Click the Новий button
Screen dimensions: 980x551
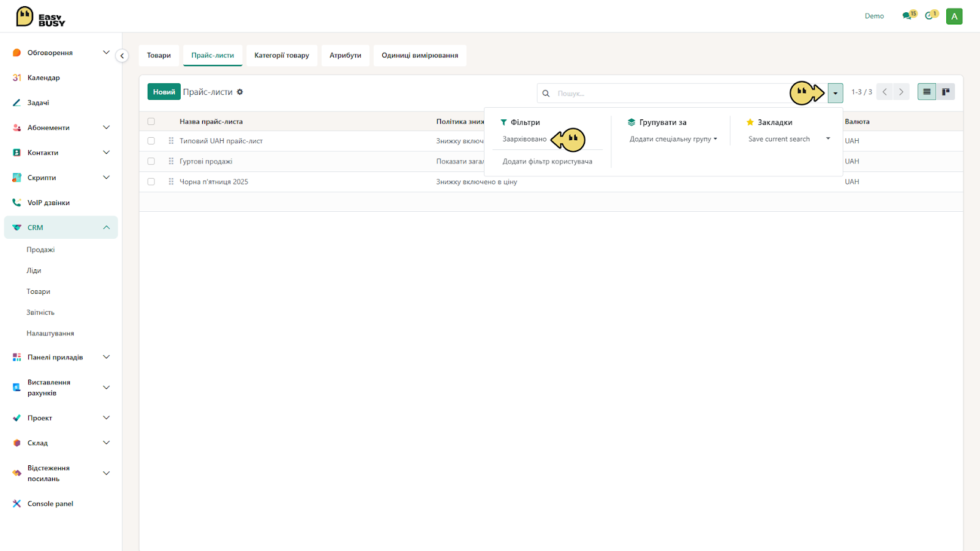point(164,92)
